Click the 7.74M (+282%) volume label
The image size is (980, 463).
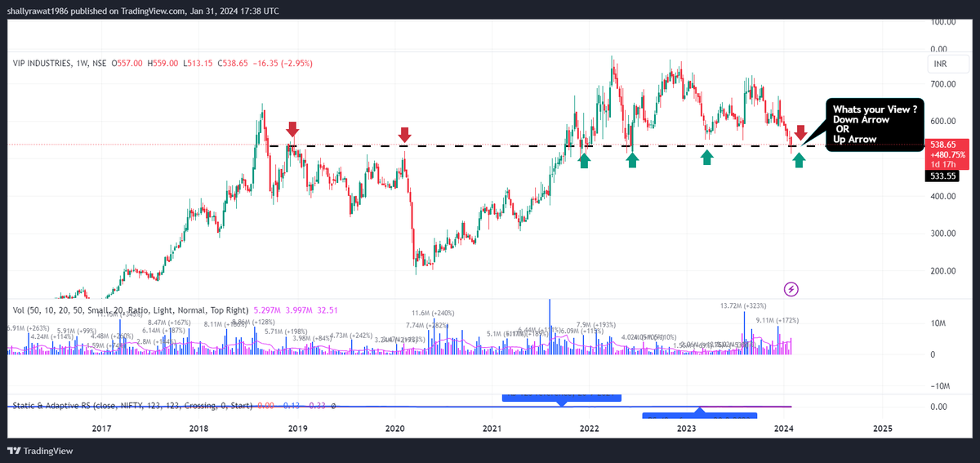[428, 325]
